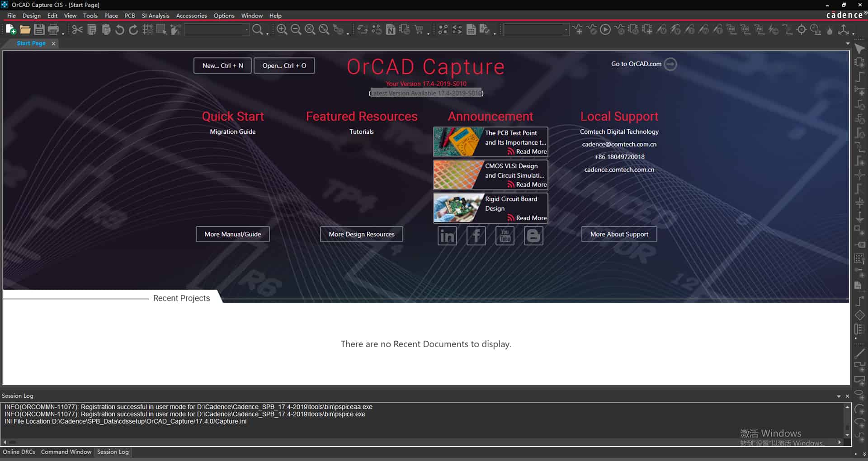Switch to the Command Window tab
This screenshot has width=868, height=461.
pyautogui.click(x=66, y=452)
